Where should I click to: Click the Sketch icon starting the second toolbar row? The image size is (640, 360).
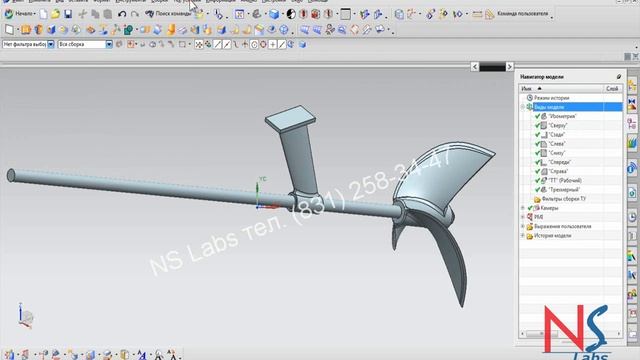(x=9, y=30)
